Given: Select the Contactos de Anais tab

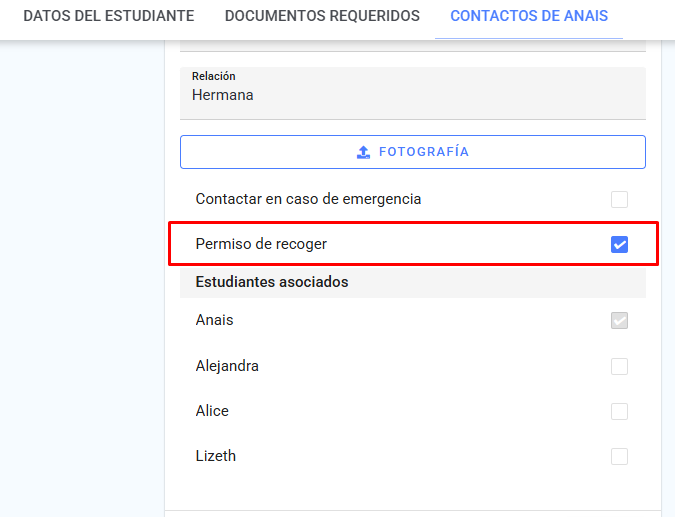Looking at the screenshot, I should (529, 16).
